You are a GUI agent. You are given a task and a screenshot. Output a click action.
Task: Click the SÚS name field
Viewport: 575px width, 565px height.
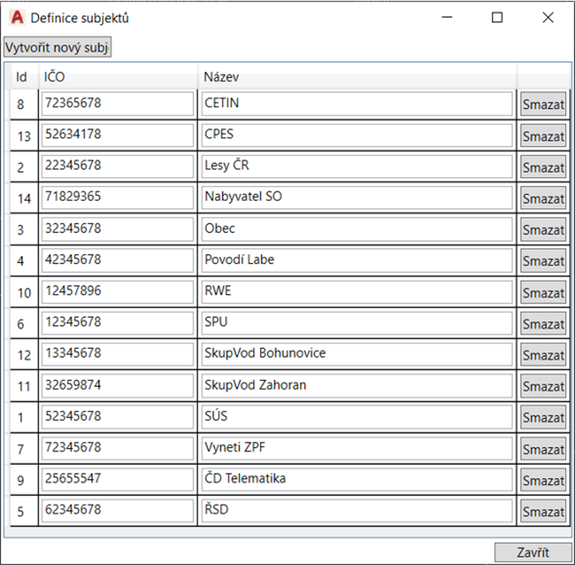pyautogui.click(x=357, y=417)
